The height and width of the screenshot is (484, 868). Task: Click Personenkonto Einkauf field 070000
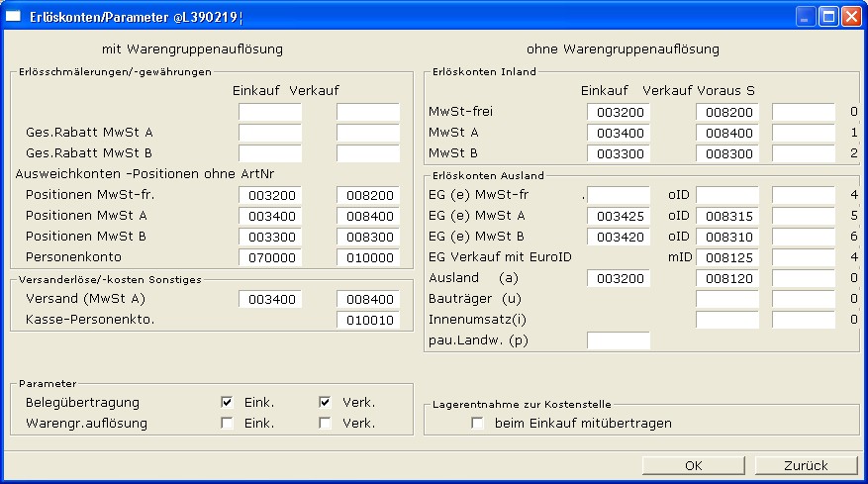click(269, 256)
